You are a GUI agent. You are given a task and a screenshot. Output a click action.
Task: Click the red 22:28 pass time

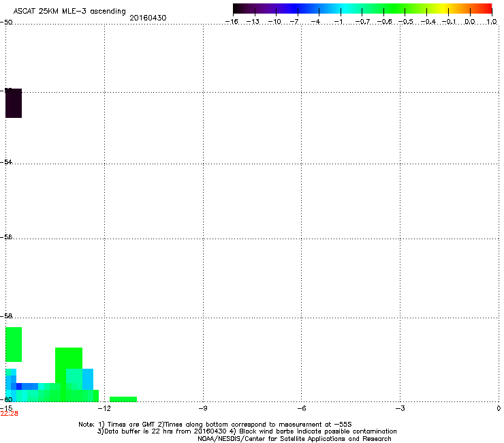click(10, 414)
